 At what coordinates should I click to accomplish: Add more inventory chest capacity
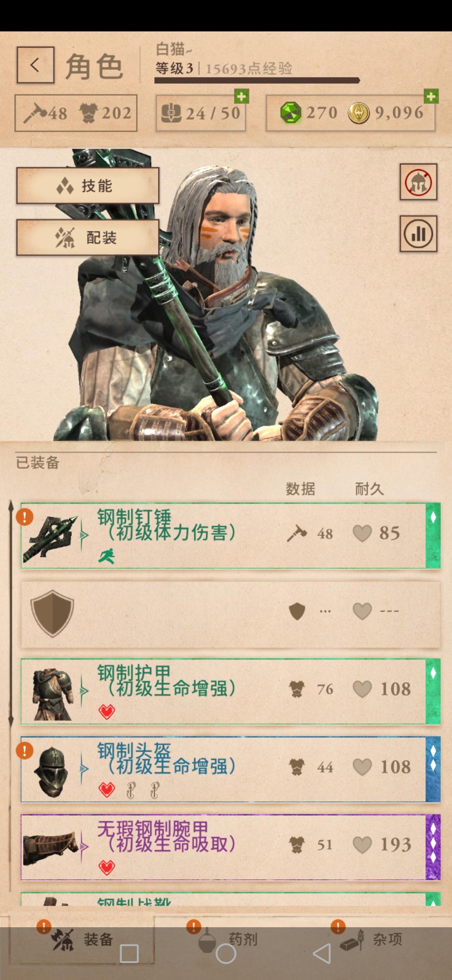click(x=241, y=96)
